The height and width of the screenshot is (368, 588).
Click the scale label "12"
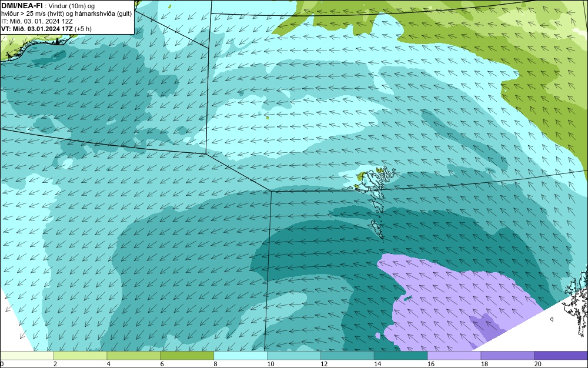(324, 364)
